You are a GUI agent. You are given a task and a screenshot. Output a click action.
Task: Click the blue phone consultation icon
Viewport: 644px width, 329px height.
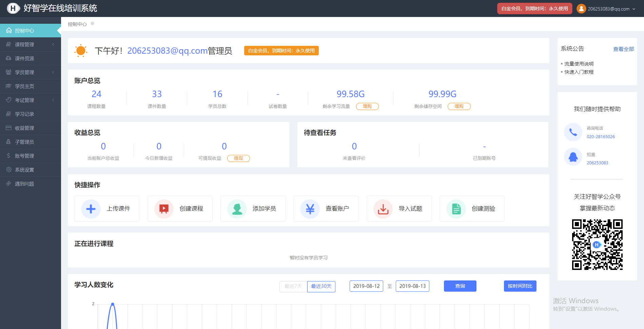point(573,132)
